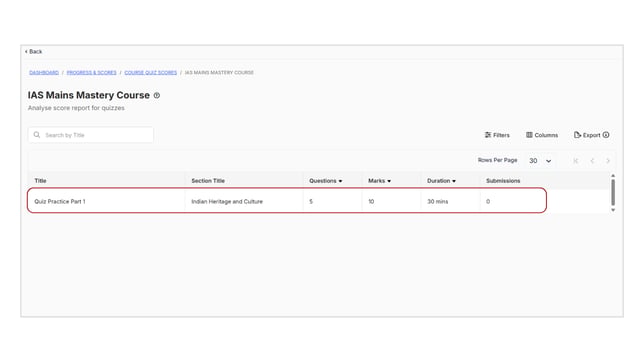Click the Submissions column header
The height and width of the screenshot is (362, 644).
(503, 181)
